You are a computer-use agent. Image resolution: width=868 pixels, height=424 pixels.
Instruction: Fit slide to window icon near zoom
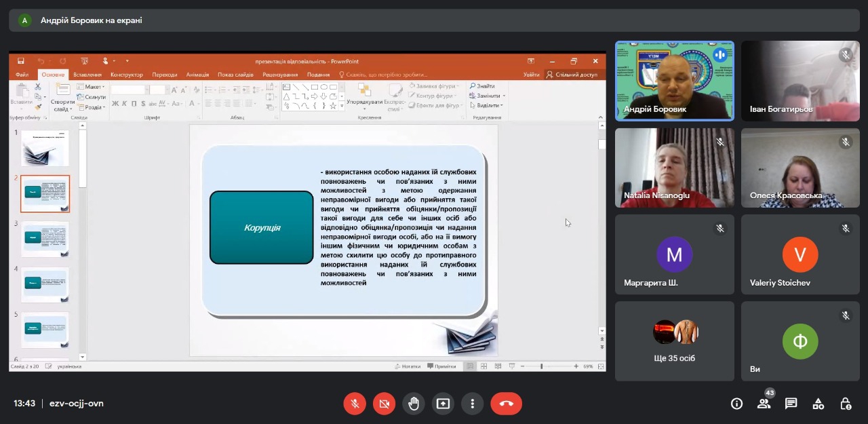(x=601, y=366)
